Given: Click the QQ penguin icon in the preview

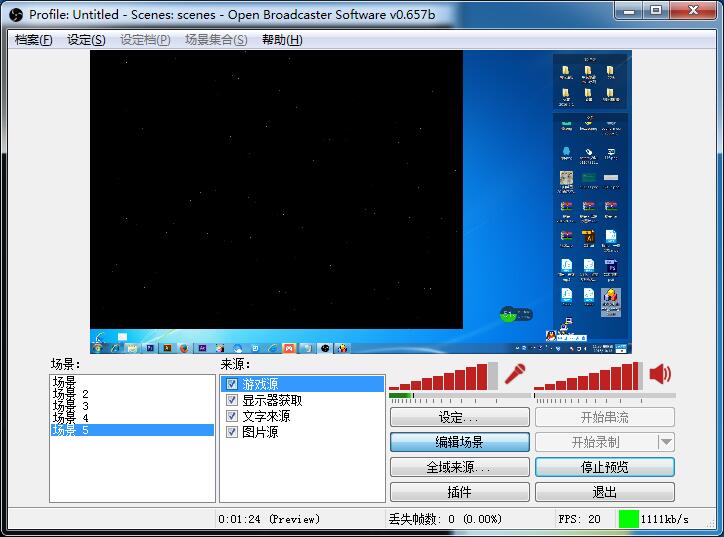Looking at the screenshot, I should coord(550,335).
